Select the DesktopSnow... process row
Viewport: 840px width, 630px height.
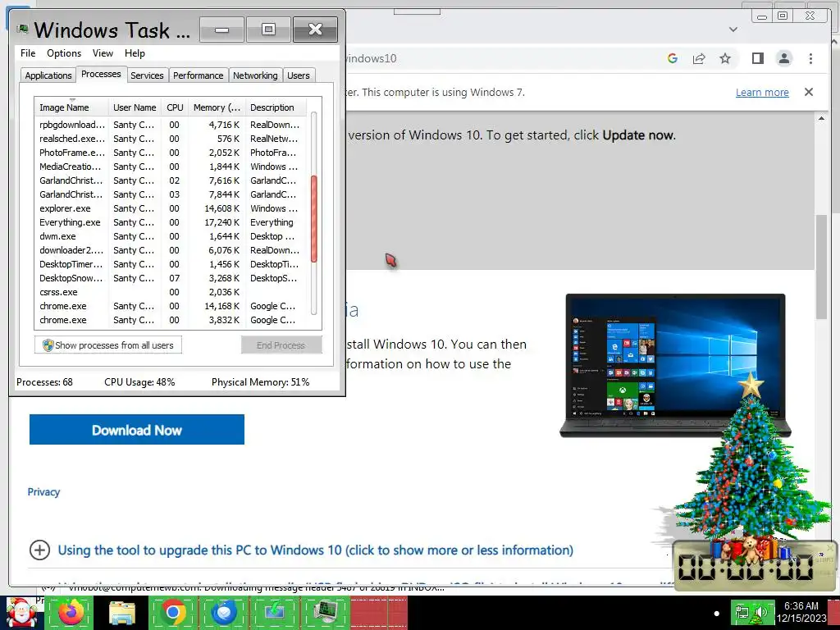click(x=171, y=278)
